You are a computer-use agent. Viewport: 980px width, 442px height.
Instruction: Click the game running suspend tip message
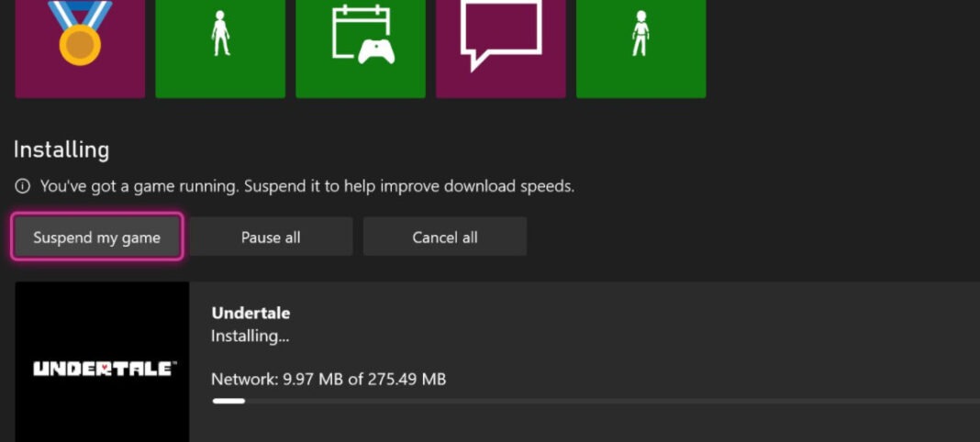tap(307, 186)
